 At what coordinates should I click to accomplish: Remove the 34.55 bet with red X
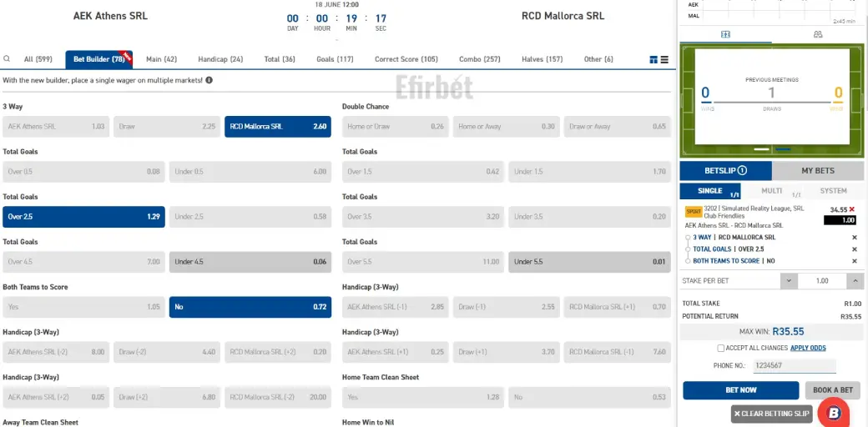click(852, 209)
